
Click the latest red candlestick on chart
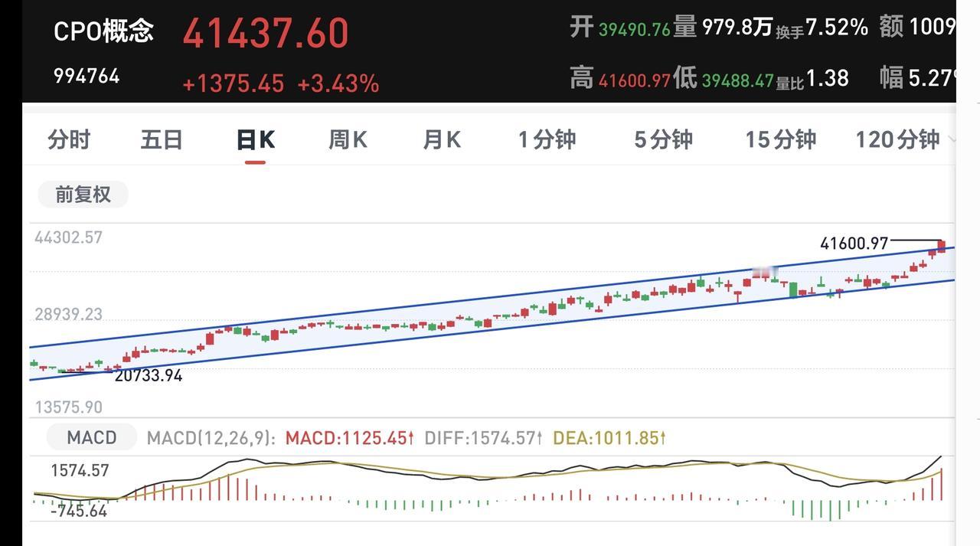click(x=942, y=246)
